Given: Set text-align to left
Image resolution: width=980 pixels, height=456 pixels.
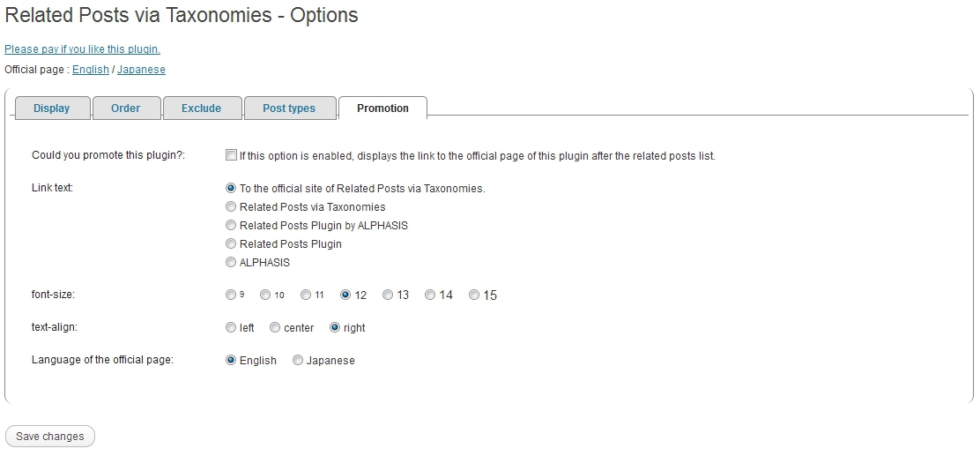Looking at the screenshot, I should point(231,327).
